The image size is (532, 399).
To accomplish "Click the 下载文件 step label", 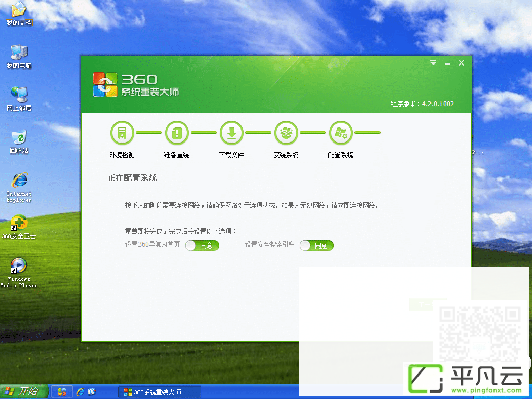I will tap(232, 155).
